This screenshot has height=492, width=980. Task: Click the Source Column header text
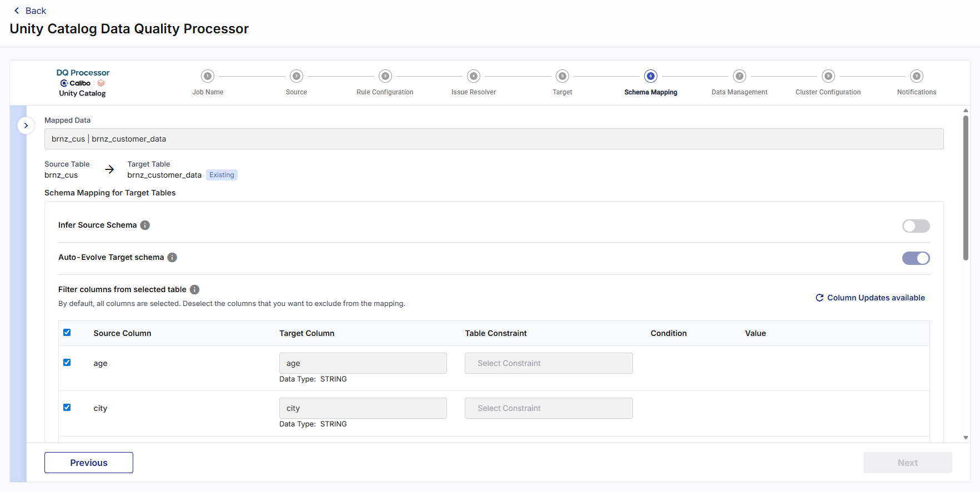122,333
